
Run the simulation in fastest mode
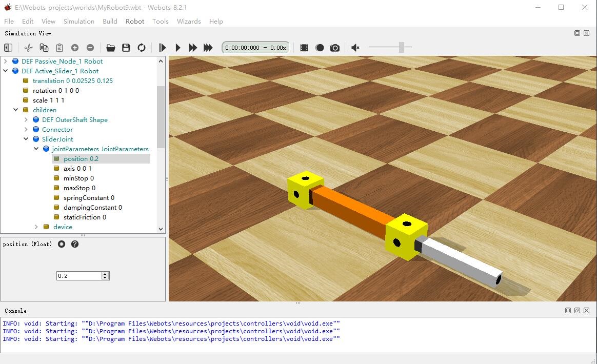point(208,48)
